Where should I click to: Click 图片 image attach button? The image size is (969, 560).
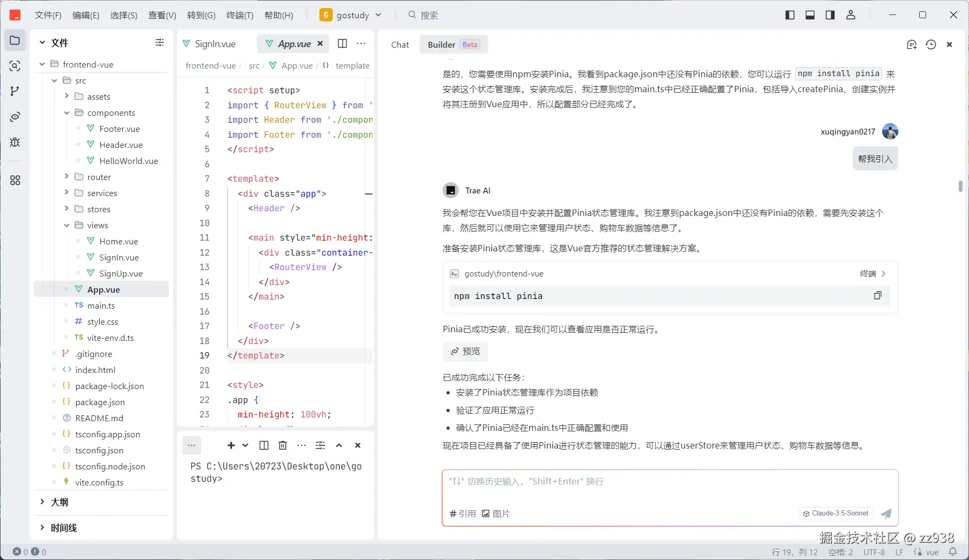tap(496, 513)
